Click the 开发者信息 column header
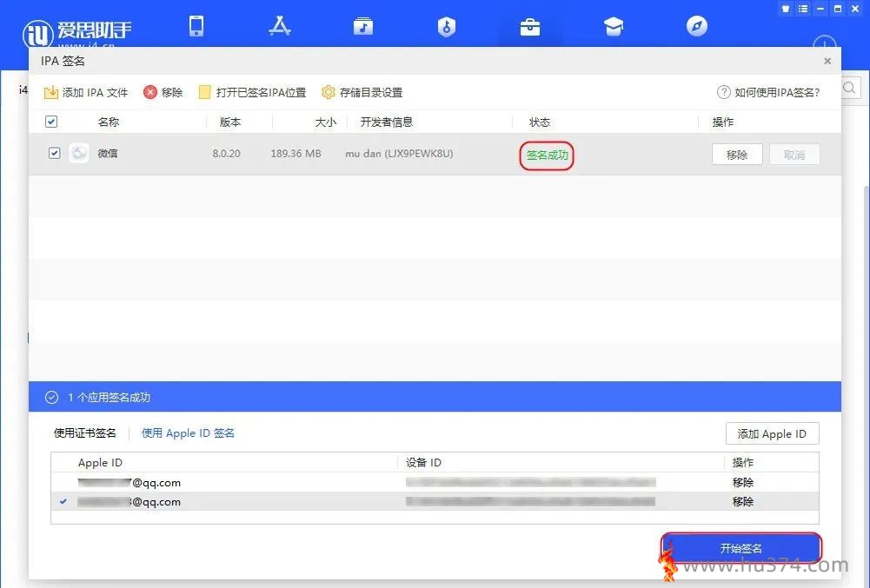Viewport: 870px width, 588px height. pyautogui.click(x=387, y=122)
